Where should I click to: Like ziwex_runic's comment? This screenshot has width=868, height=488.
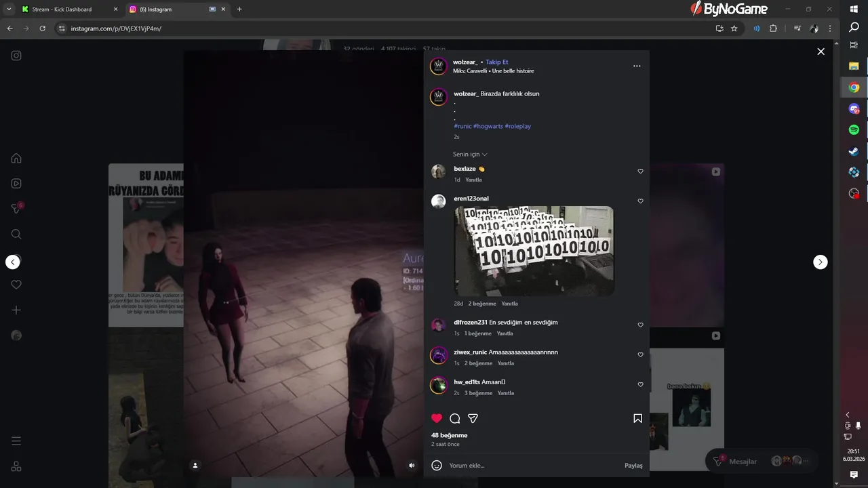tap(640, 355)
